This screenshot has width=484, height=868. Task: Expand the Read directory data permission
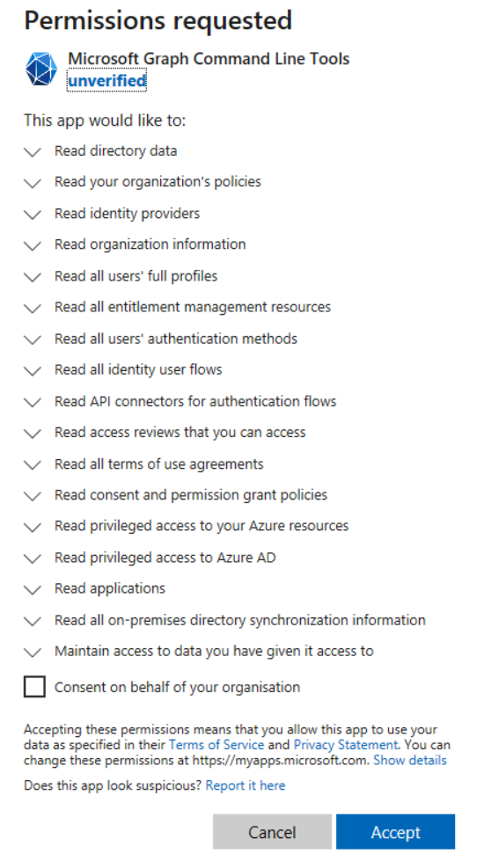[33, 151]
